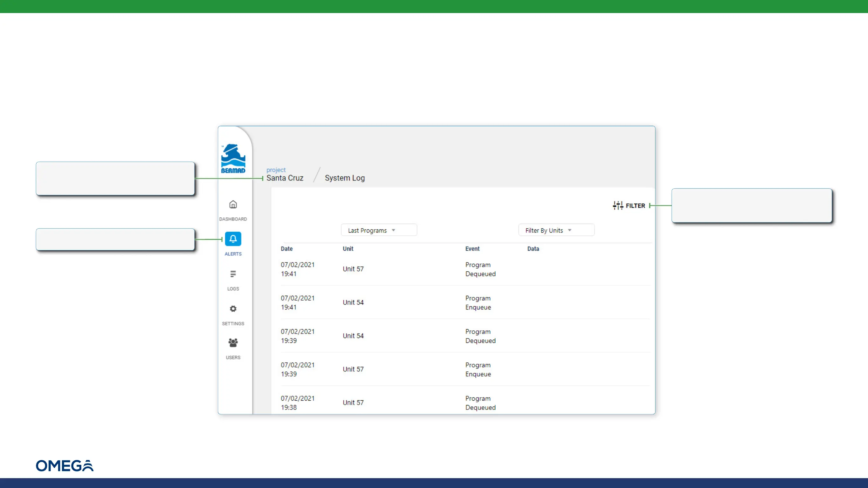Click the Alerts bell icon

233,239
